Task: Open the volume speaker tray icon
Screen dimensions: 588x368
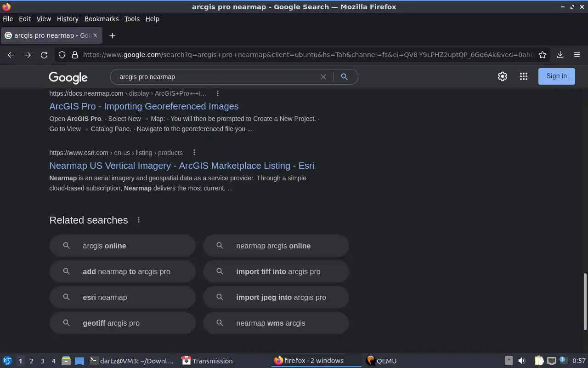Action: pyautogui.click(x=521, y=361)
